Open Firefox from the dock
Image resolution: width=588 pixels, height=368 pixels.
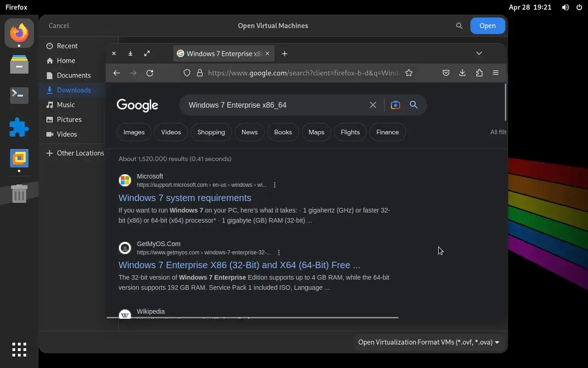tap(19, 33)
